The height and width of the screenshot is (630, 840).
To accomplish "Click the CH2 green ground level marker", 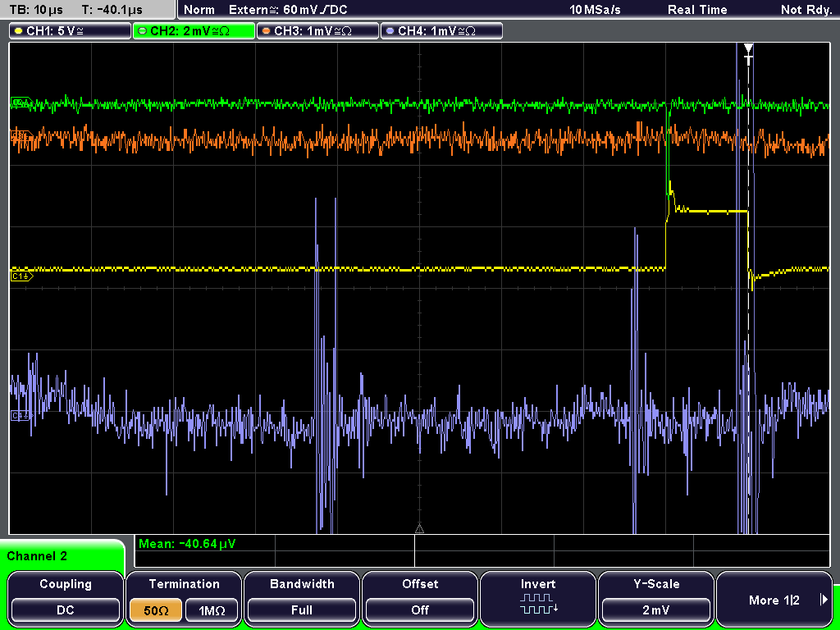I will (21, 103).
